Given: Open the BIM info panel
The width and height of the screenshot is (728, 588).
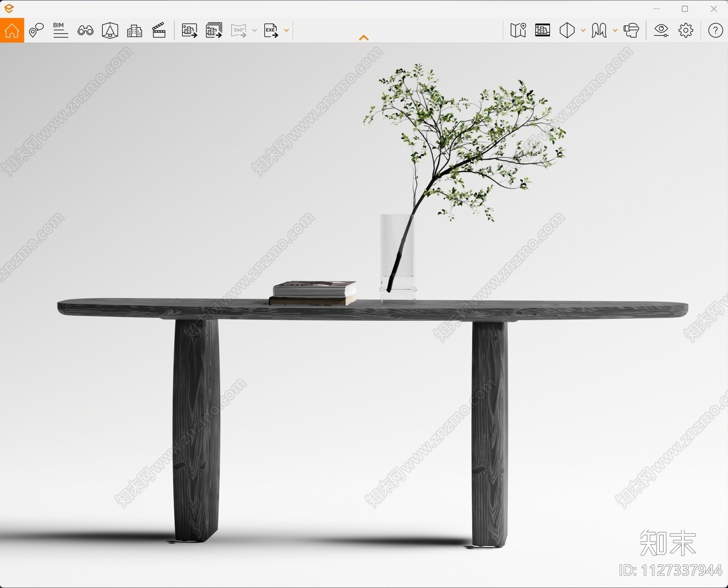Looking at the screenshot, I should (x=61, y=30).
